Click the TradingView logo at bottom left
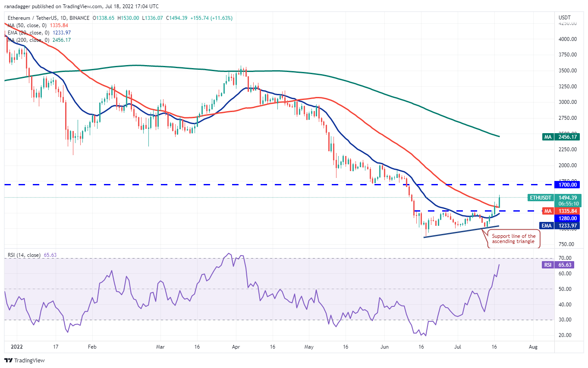588x368 pixels. point(25,360)
